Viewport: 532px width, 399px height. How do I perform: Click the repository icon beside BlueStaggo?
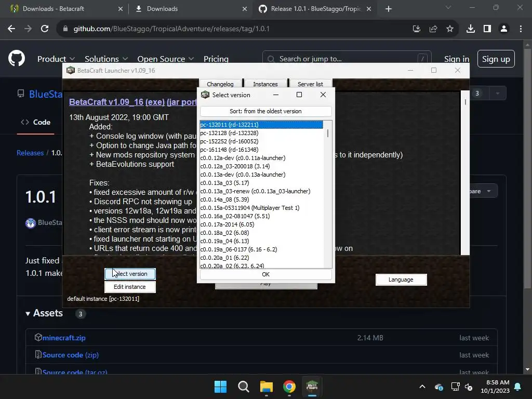(x=21, y=94)
